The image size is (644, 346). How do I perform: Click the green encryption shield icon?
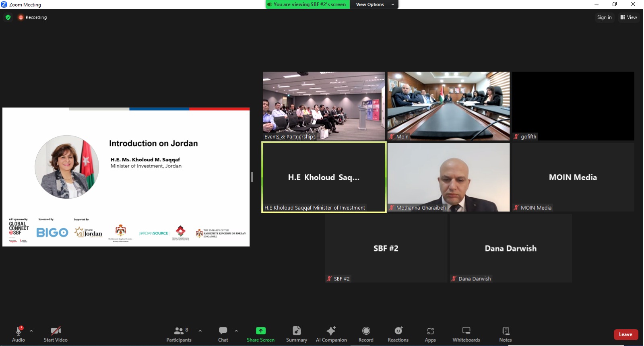coord(8,17)
